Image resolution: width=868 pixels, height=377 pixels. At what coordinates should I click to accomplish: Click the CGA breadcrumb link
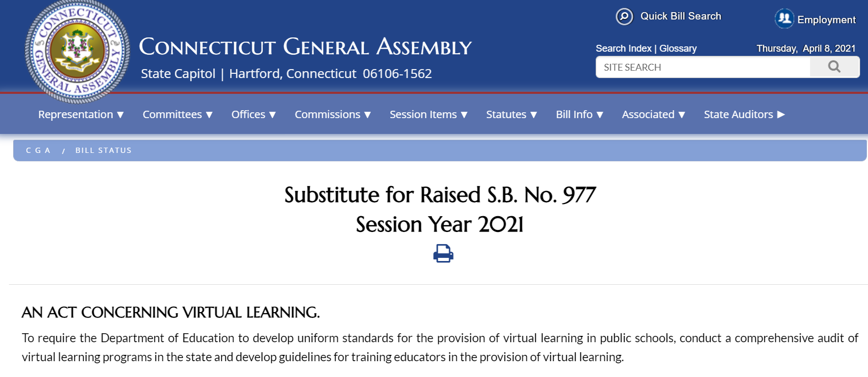[x=38, y=150]
